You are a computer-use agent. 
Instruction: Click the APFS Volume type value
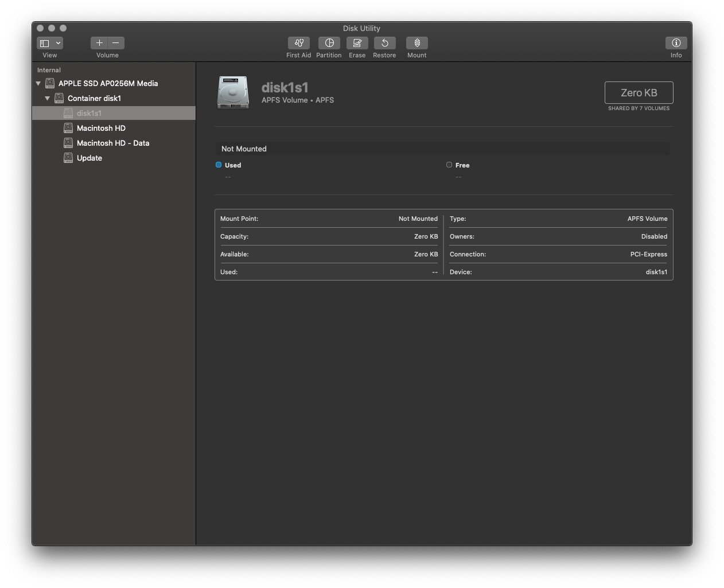[647, 219]
